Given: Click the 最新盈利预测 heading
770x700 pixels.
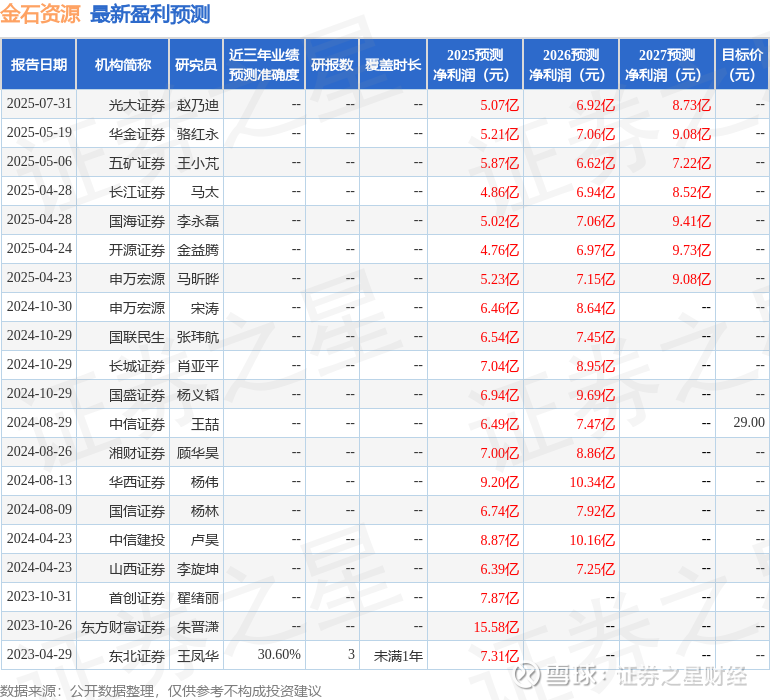Looking at the screenshot, I should pos(150,14).
